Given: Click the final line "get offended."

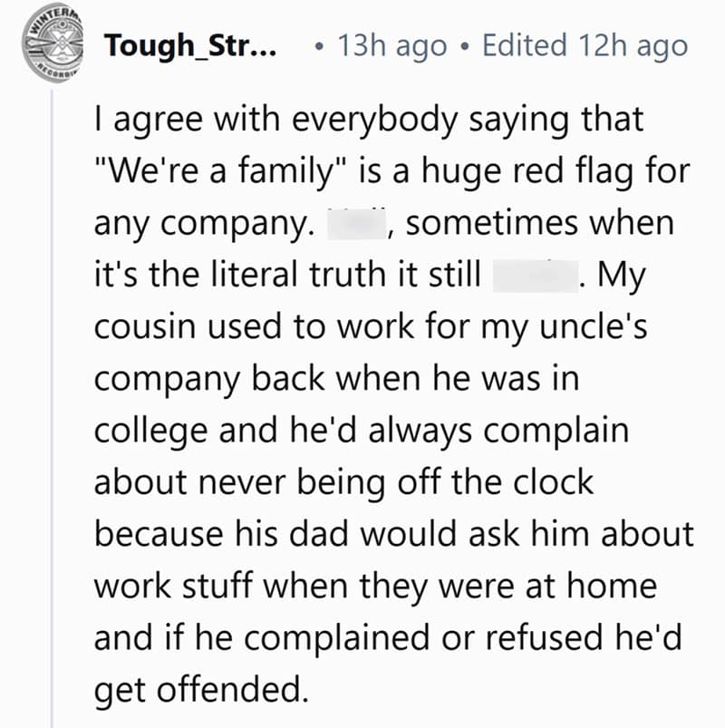Looking at the screenshot, I should (197, 692).
